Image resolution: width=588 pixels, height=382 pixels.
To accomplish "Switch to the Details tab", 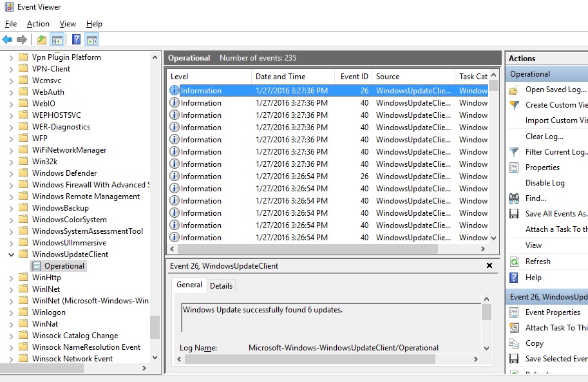I will 221,285.
